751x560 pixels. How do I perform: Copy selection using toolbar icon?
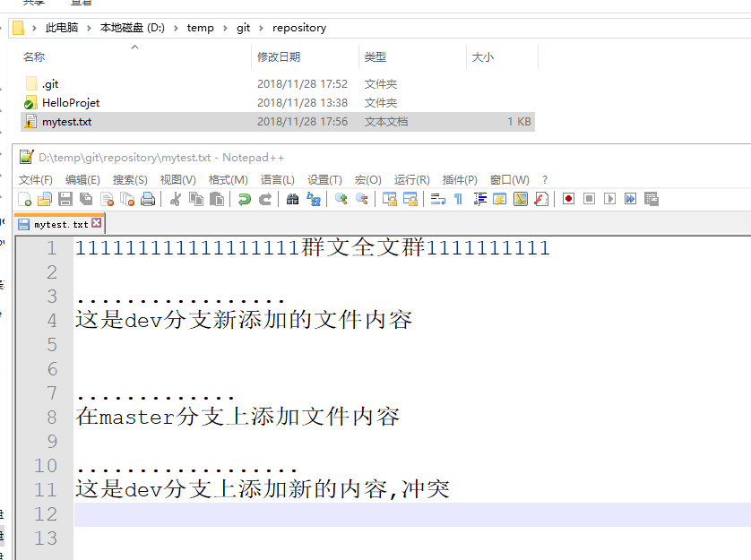[196, 199]
